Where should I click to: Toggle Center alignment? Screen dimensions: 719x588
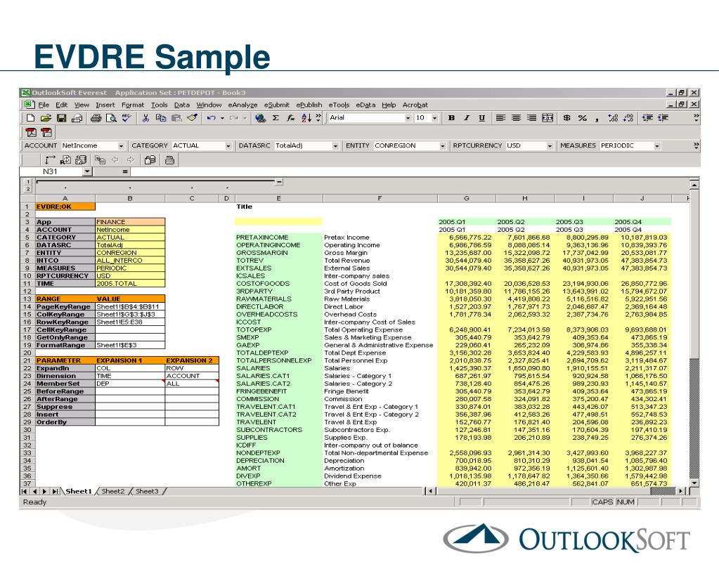(517, 118)
